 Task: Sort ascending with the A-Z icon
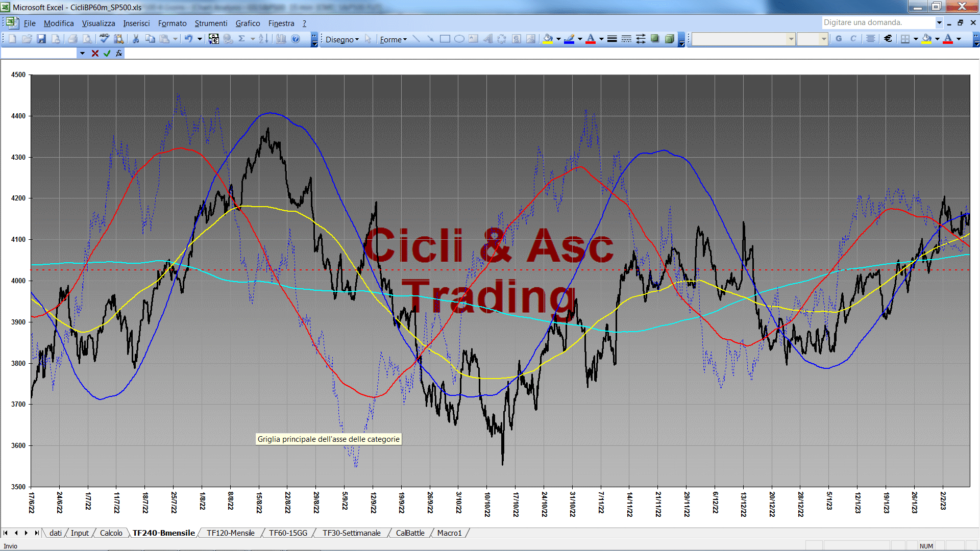(x=263, y=39)
